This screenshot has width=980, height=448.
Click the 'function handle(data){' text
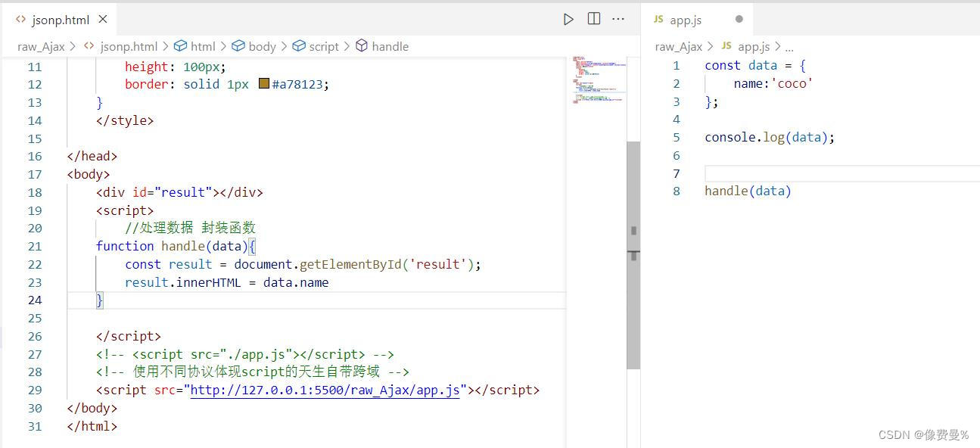pyautogui.click(x=176, y=246)
